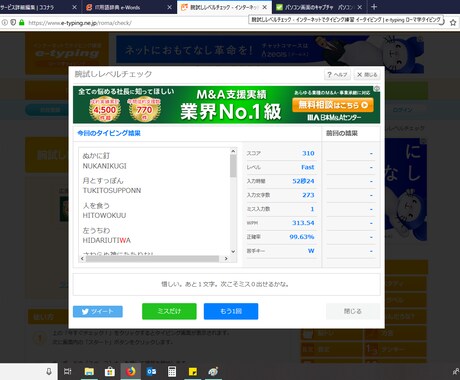
Task: Click the grey 閉じる button at dialog bottom
Action: pyautogui.click(x=353, y=311)
